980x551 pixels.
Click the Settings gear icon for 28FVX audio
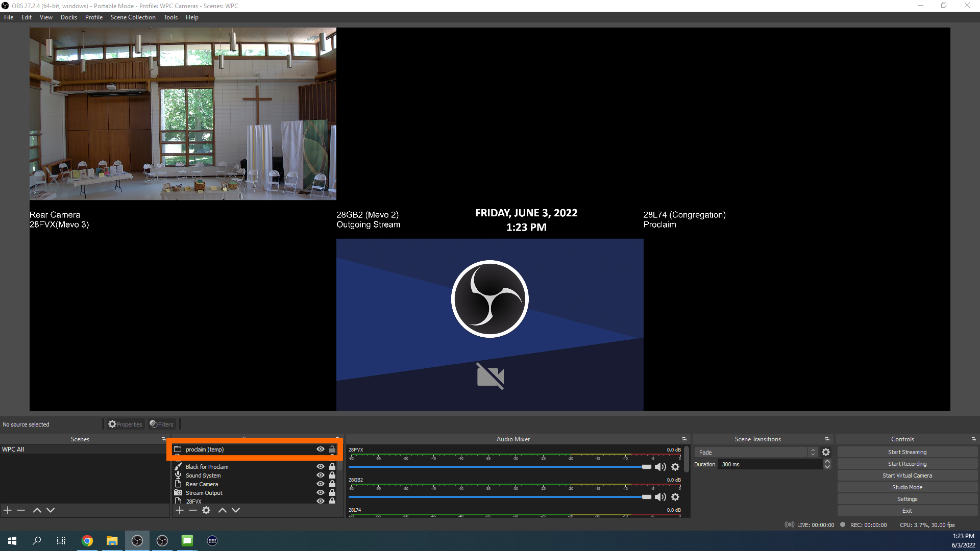click(675, 466)
